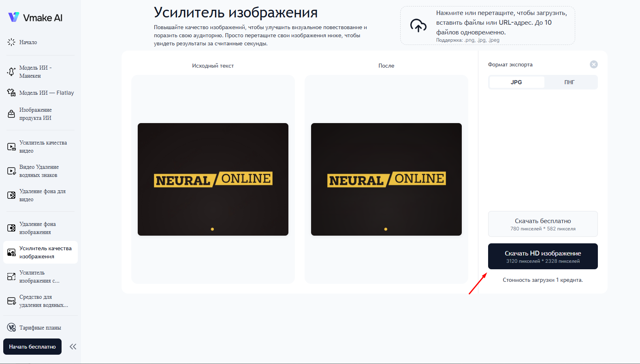640x364 pixels.
Task: Click Скачать HD изображение button
Action: coord(543,256)
